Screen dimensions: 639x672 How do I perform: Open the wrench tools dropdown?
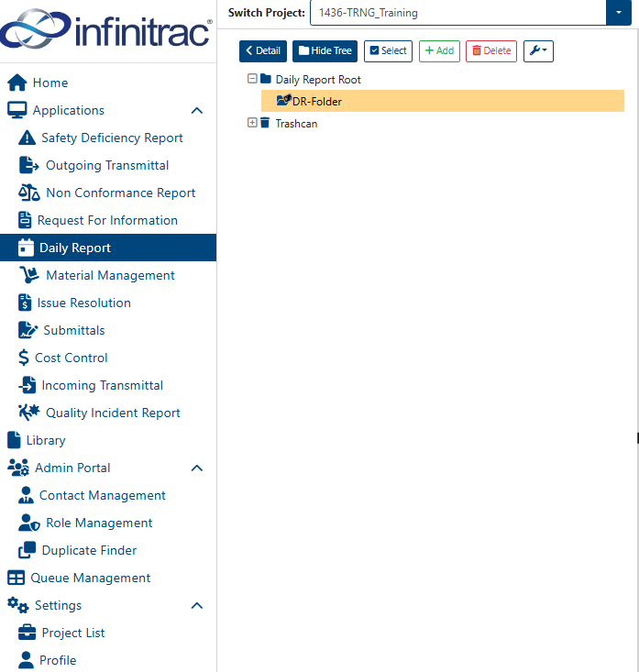coord(538,51)
